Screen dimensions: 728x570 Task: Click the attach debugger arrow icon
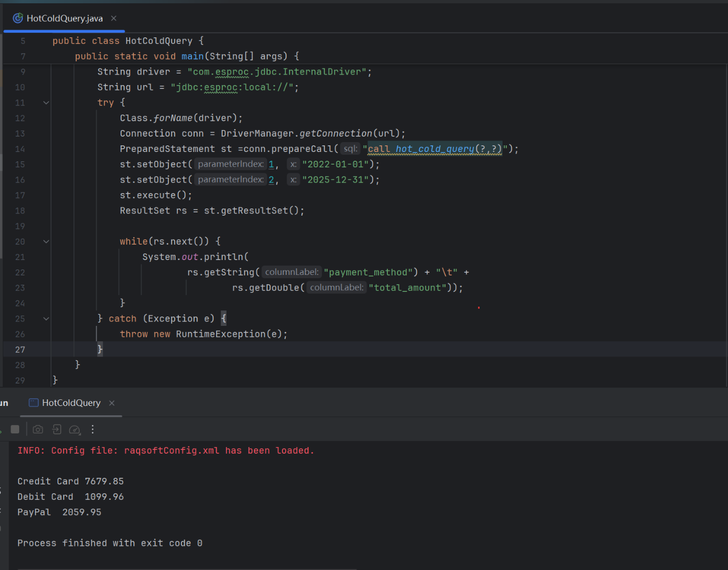pos(57,430)
